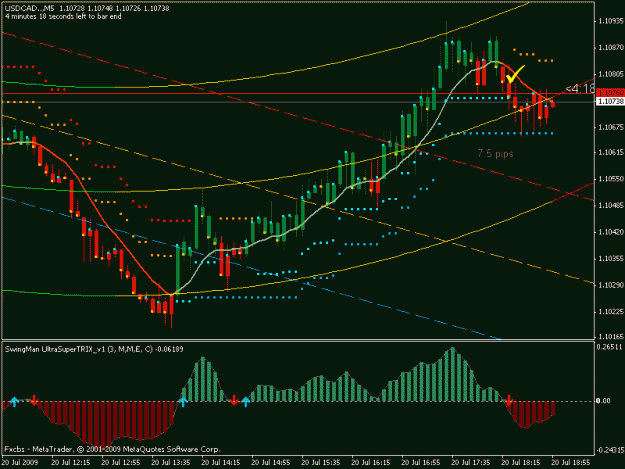Click '4 minutes 18 seconds left to bar end'
The image size is (625, 469).
63,16
